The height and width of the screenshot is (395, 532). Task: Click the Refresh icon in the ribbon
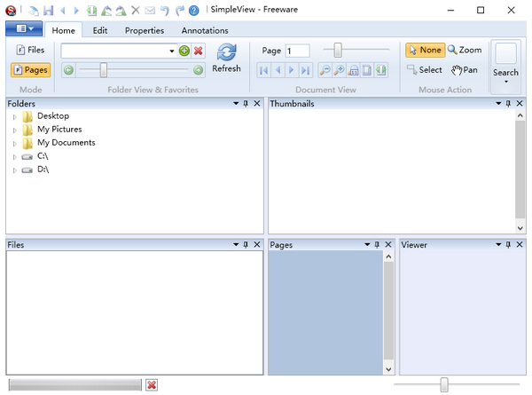point(226,52)
